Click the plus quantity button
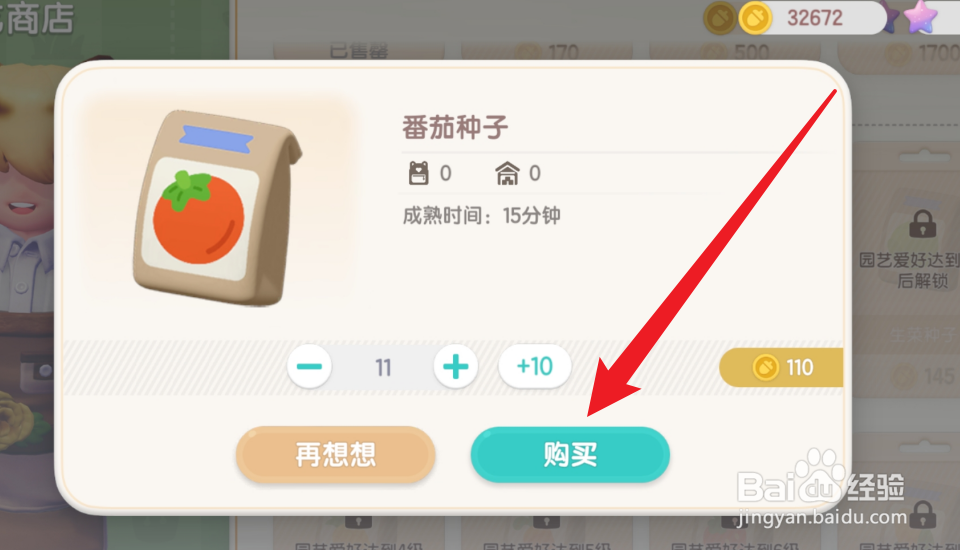960x550 pixels. pyautogui.click(x=456, y=367)
